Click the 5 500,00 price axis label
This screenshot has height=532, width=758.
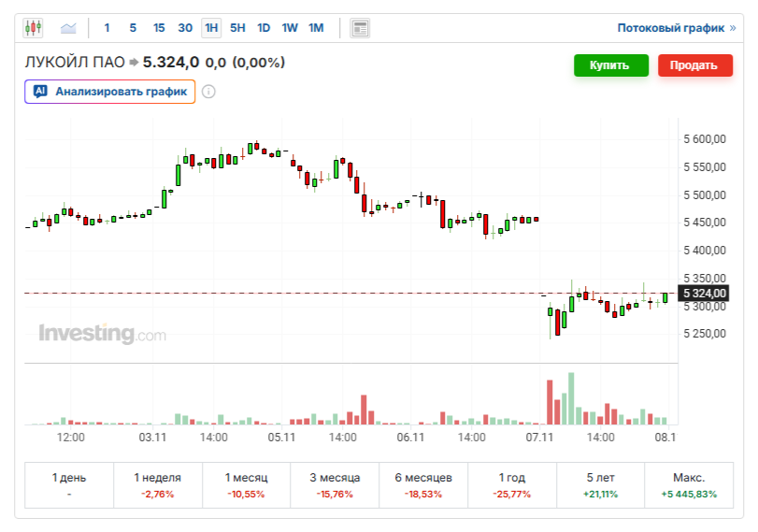point(705,195)
